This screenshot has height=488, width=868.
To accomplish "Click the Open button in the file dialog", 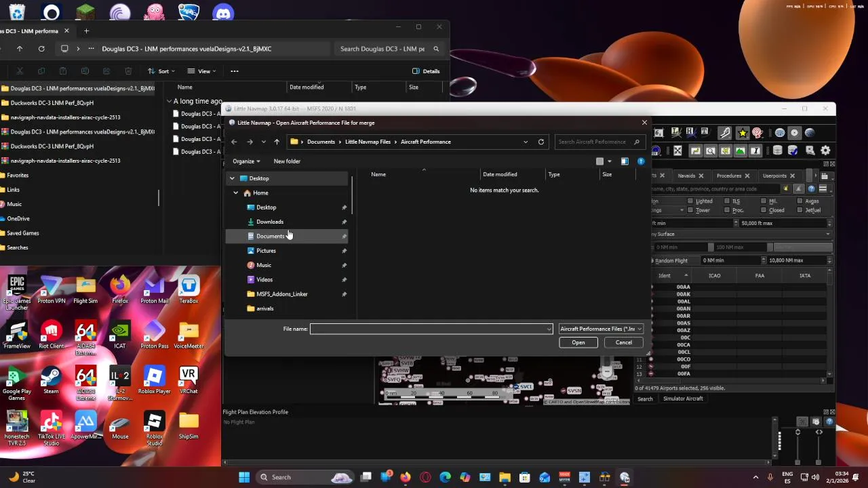I will (x=578, y=342).
